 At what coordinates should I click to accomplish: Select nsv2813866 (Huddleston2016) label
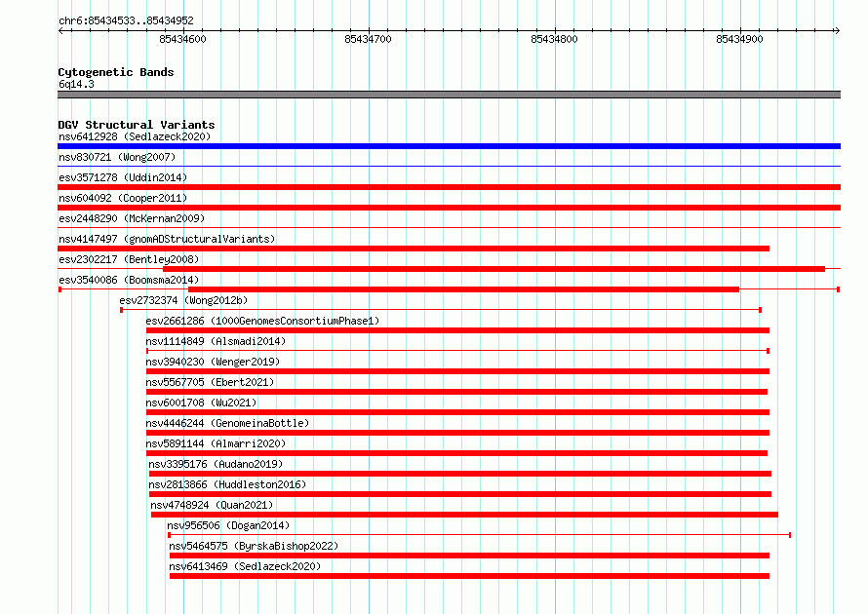tap(227, 484)
